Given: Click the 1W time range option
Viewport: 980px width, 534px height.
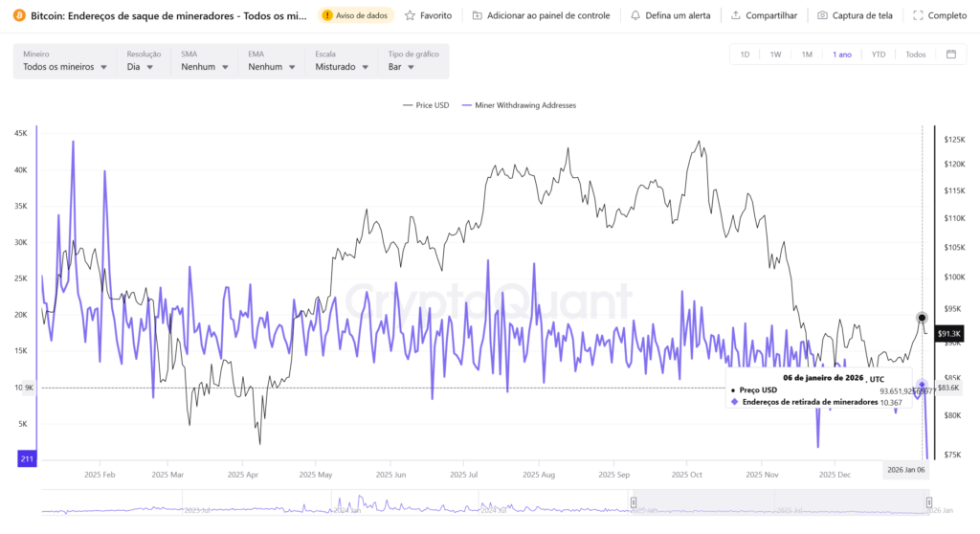Looking at the screenshot, I should [775, 55].
